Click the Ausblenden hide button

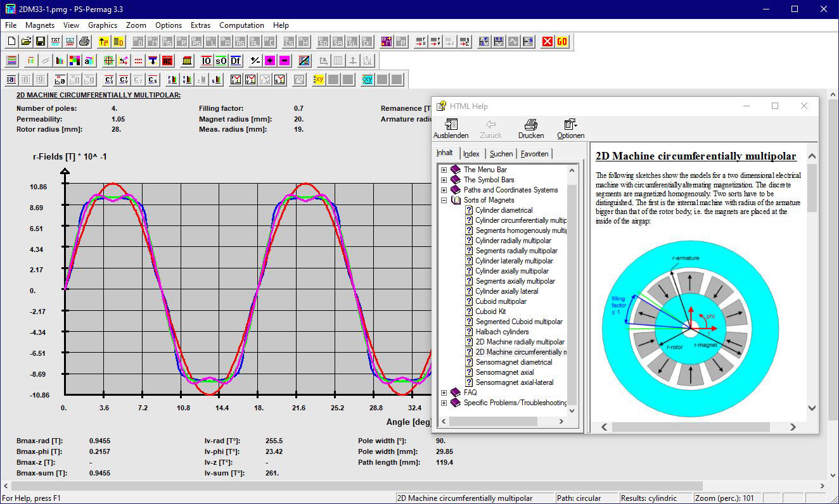[x=451, y=129]
